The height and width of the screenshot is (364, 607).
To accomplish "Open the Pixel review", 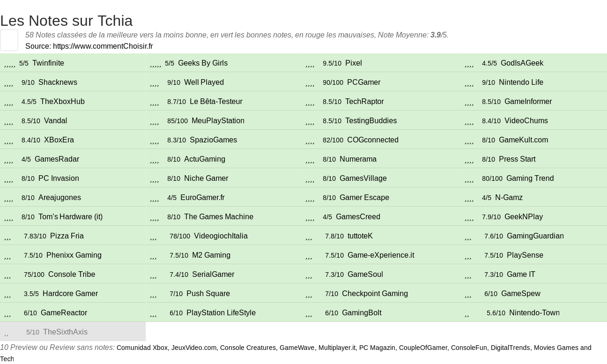I will [x=354, y=63].
